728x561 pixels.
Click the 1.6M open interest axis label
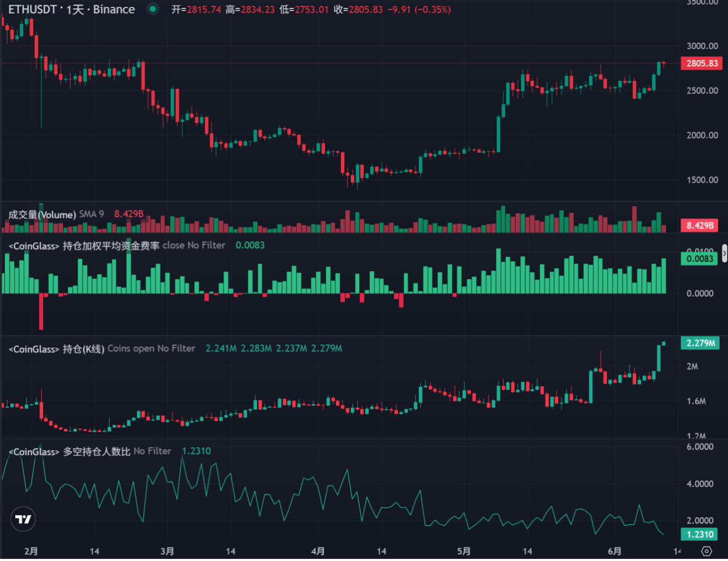(696, 401)
